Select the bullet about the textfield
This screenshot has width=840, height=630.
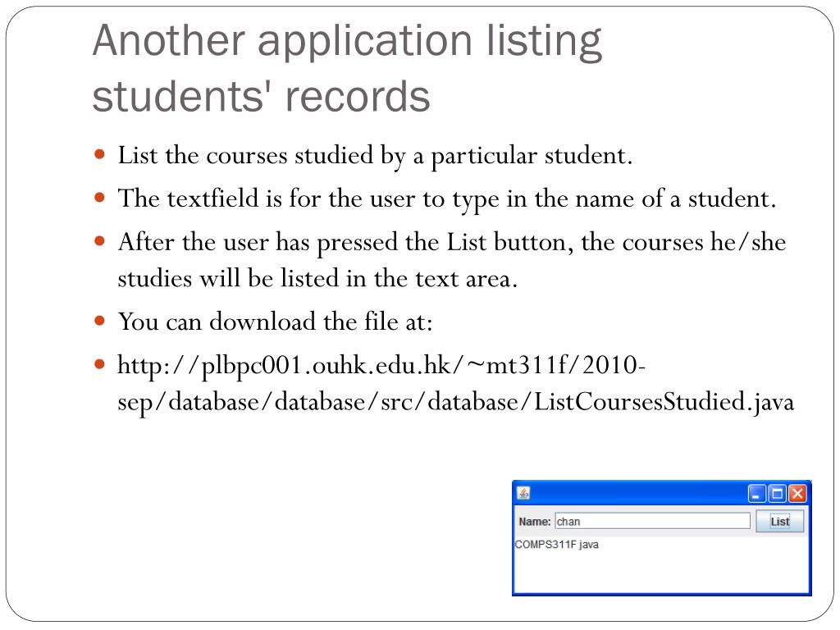447,199
